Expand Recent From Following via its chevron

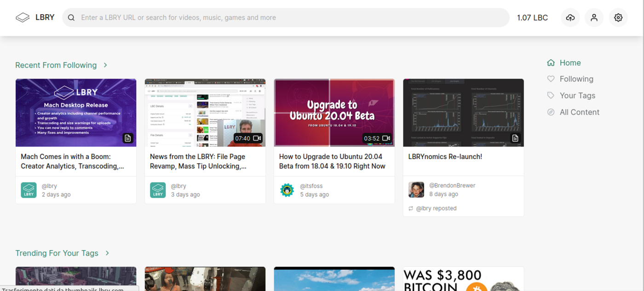pos(105,65)
